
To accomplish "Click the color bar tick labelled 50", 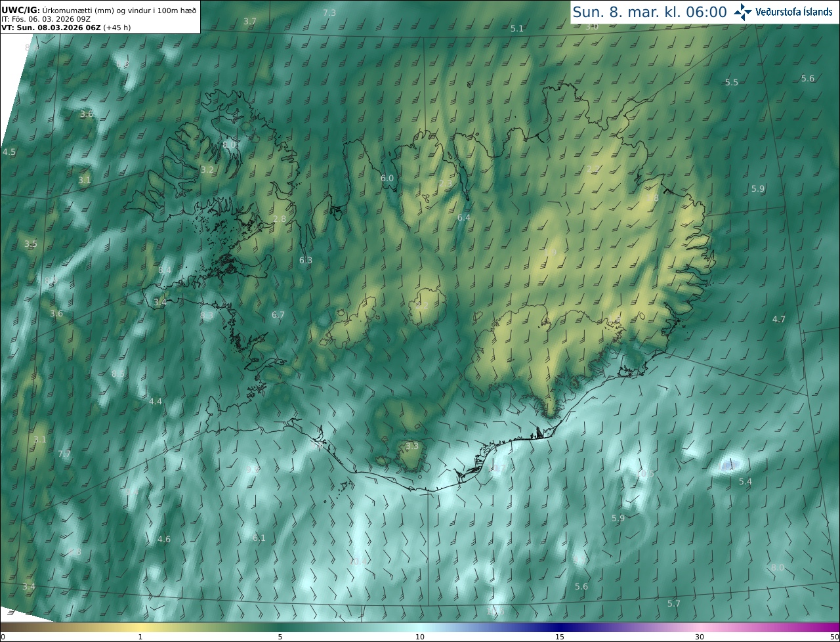I will [834, 637].
